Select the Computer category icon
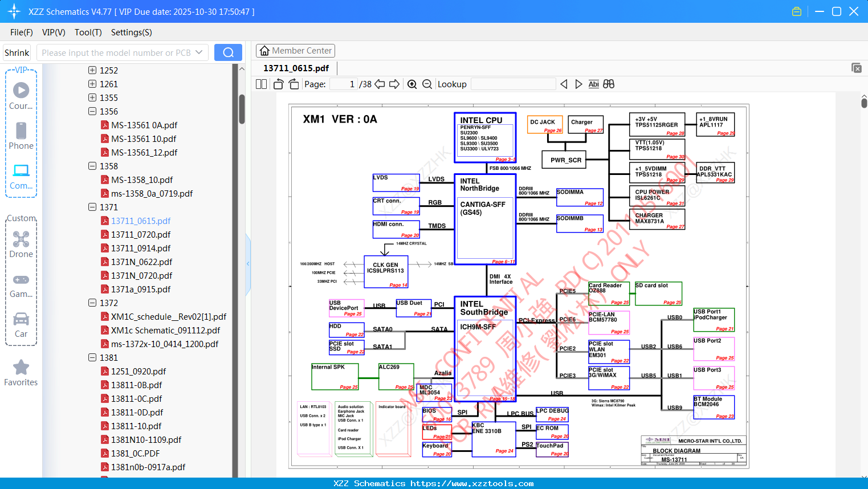This screenshot has width=868, height=489. (21, 170)
